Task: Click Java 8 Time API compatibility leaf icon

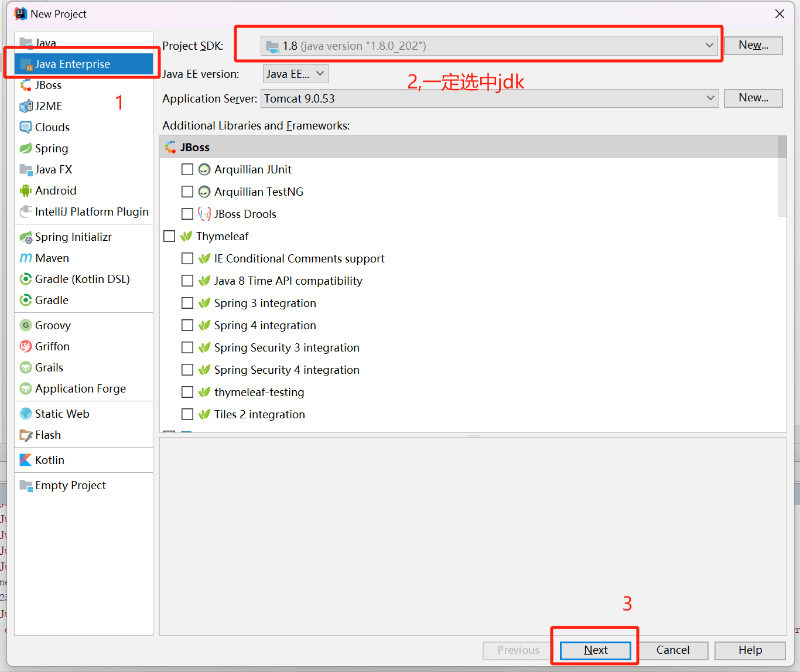Action: point(204,281)
